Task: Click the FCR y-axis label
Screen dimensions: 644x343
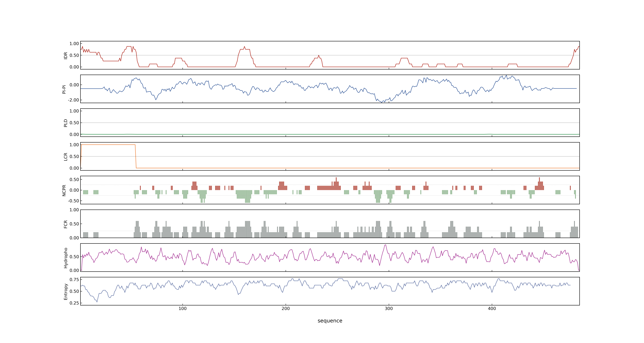Action: click(66, 224)
